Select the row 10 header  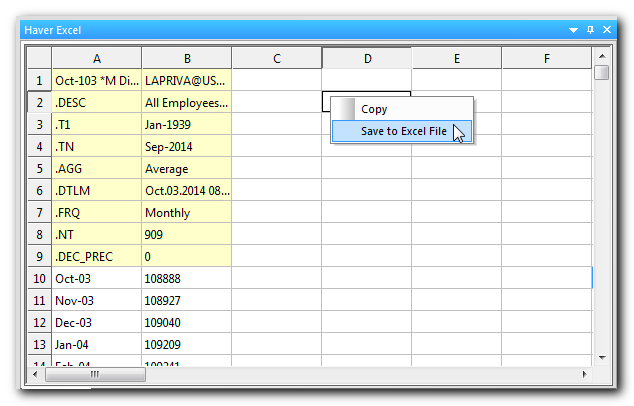pyautogui.click(x=39, y=279)
